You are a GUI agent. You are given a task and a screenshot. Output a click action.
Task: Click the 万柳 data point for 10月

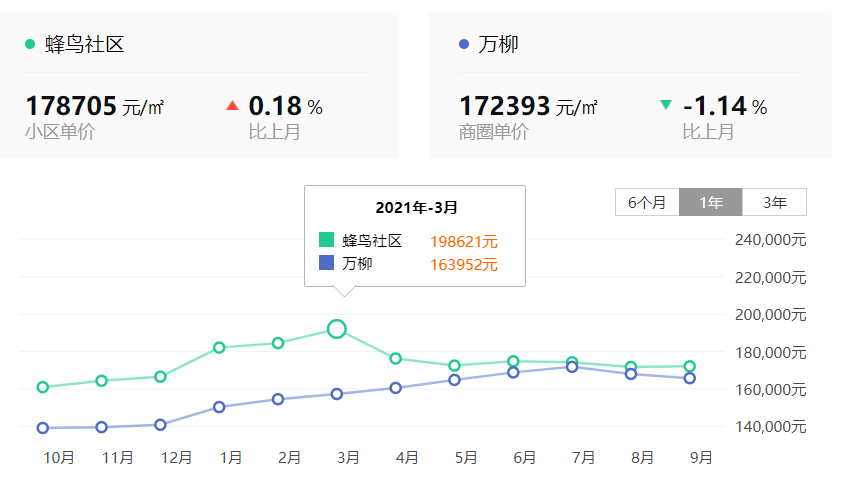click(x=42, y=428)
